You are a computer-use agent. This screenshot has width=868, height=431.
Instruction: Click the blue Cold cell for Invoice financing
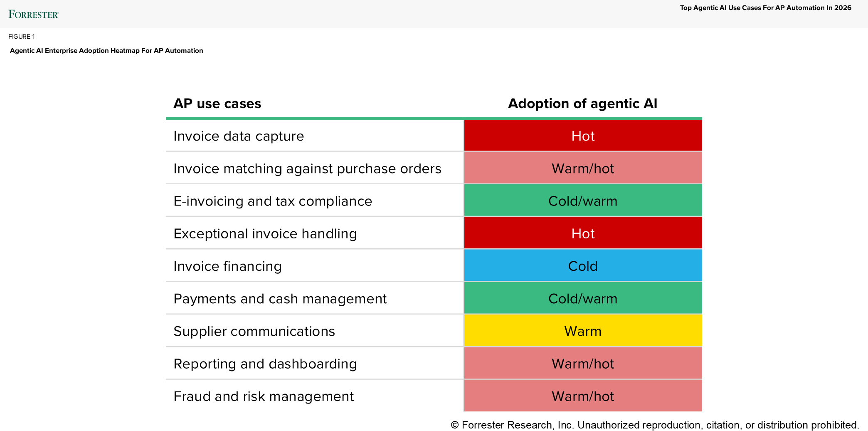point(583,266)
